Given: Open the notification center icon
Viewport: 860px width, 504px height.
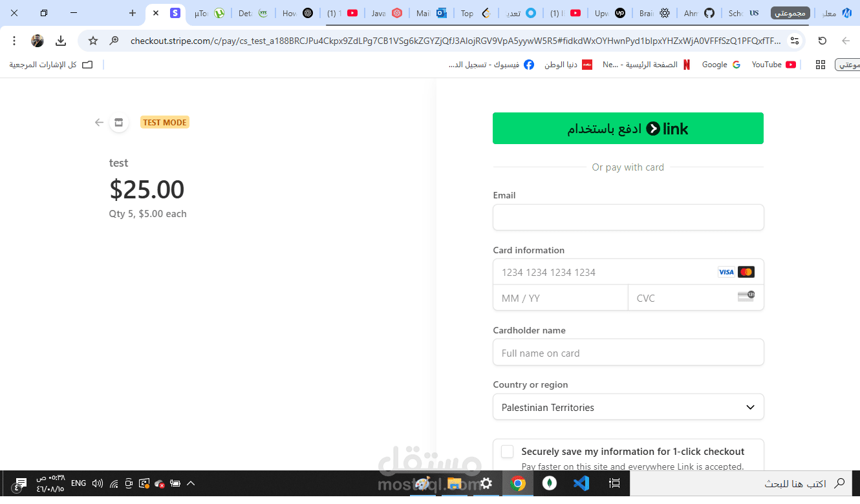Looking at the screenshot, I should tap(21, 483).
